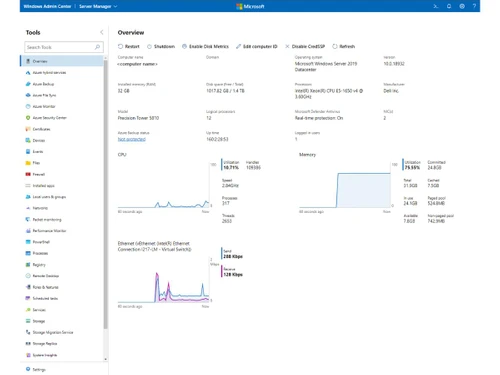Show notifications via the bell icon
Screen dimensions: 500x375
coord(449,6)
